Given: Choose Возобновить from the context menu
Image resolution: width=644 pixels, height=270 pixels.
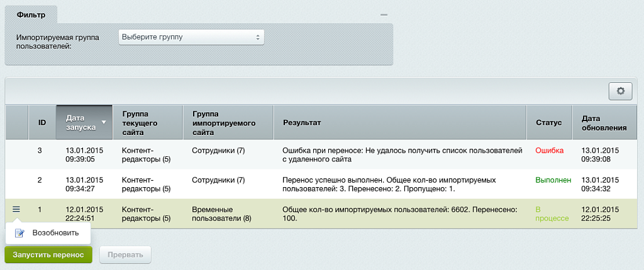Looking at the screenshot, I should click(x=55, y=233).
